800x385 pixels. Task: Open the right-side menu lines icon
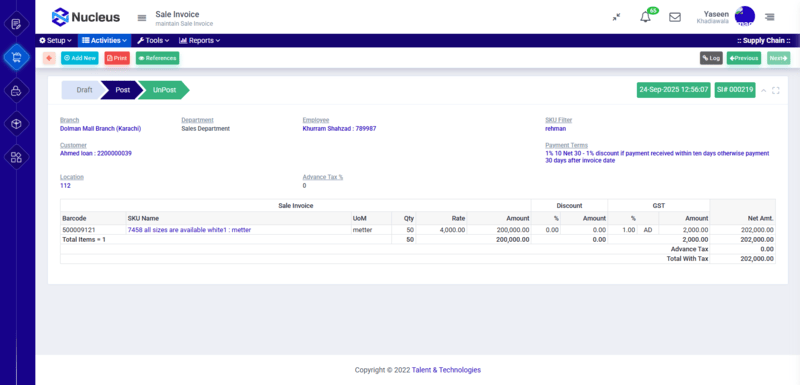[769, 17]
